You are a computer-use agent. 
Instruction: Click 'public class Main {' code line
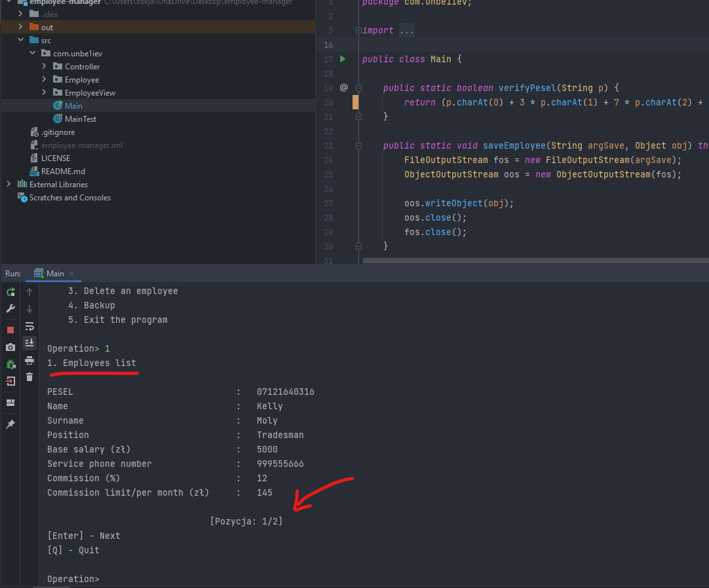[x=412, y=59]
